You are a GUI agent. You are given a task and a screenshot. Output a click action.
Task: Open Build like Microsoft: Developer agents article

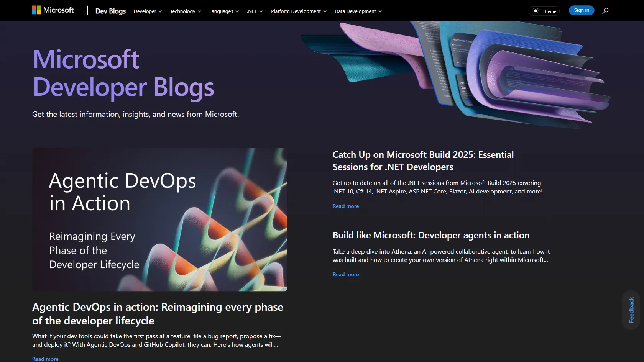pos(431,235)
